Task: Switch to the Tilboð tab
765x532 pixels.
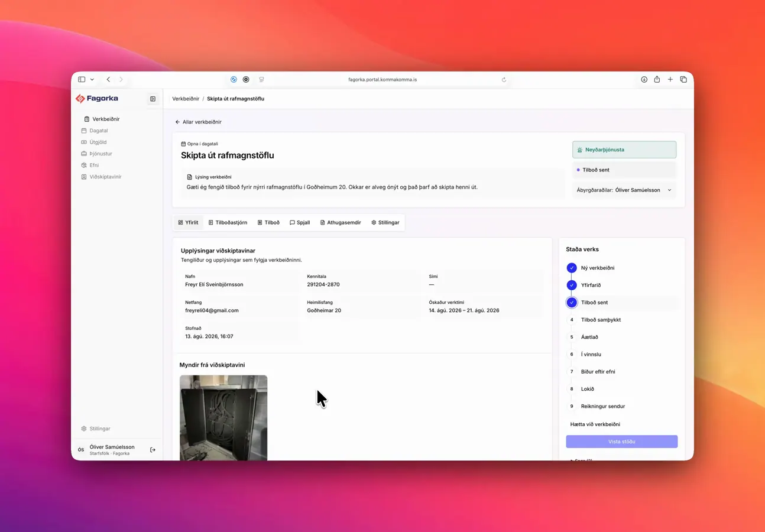Action: point(268,223)
